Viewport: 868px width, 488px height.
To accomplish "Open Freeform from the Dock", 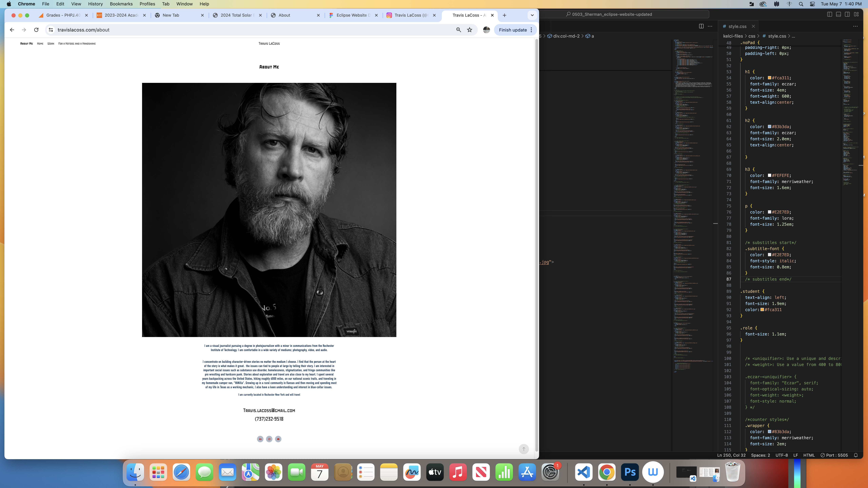I will pos(412,472).
